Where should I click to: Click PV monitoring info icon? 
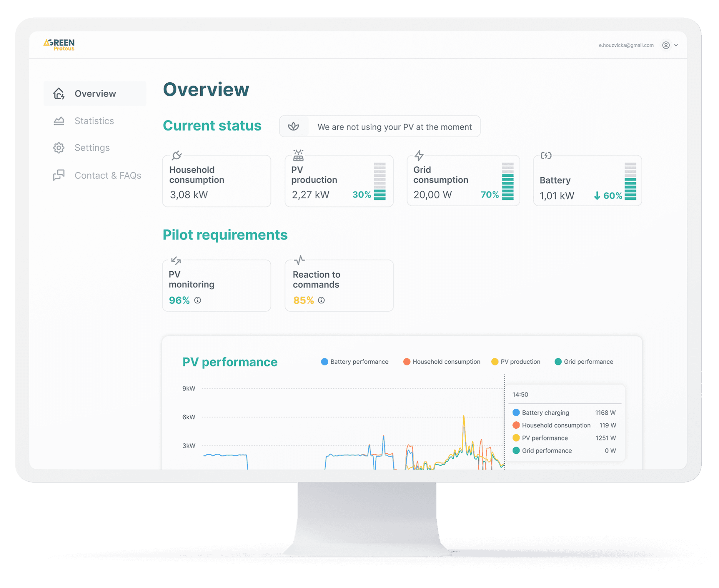tap(197, 300)
